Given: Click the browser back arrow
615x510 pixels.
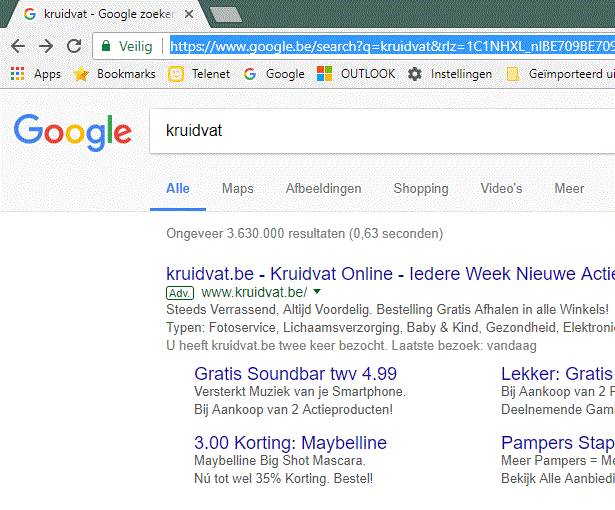Looking at the screenshot, I should click(x=18, y=46).
